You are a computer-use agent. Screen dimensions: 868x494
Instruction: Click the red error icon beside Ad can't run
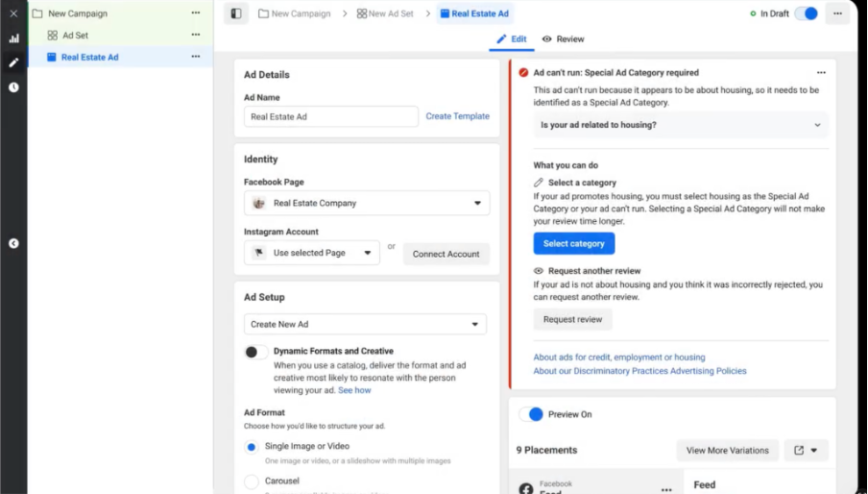tap(523, 72)
